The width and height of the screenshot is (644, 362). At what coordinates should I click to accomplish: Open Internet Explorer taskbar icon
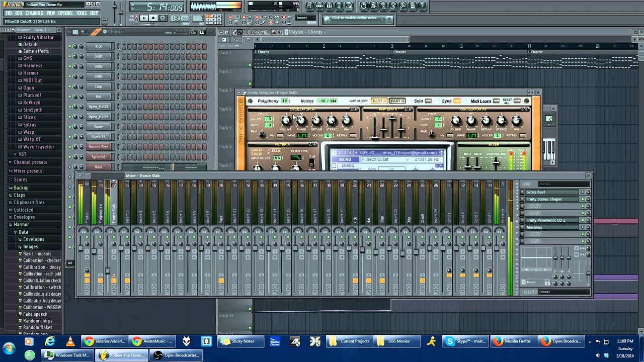click(x=49, y=341)
